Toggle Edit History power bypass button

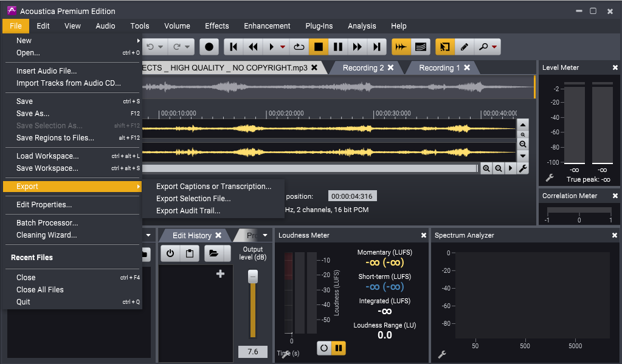[x=170, y=253]
